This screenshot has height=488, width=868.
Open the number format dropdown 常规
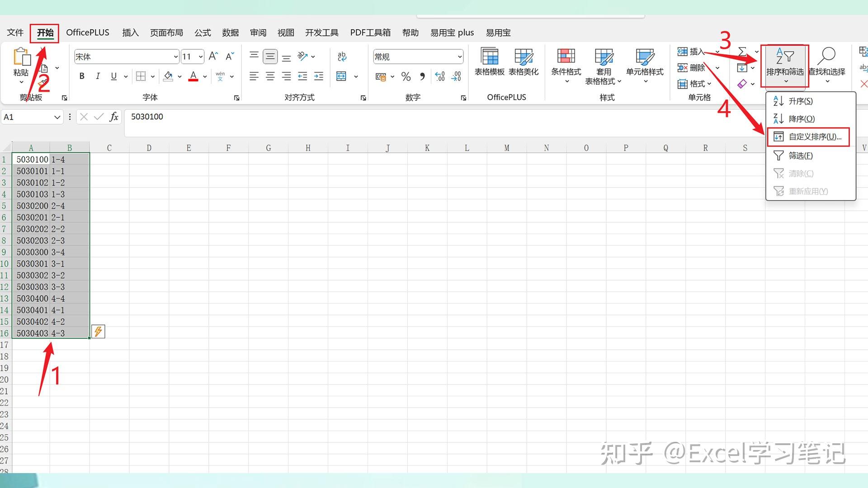pos(460,56)
